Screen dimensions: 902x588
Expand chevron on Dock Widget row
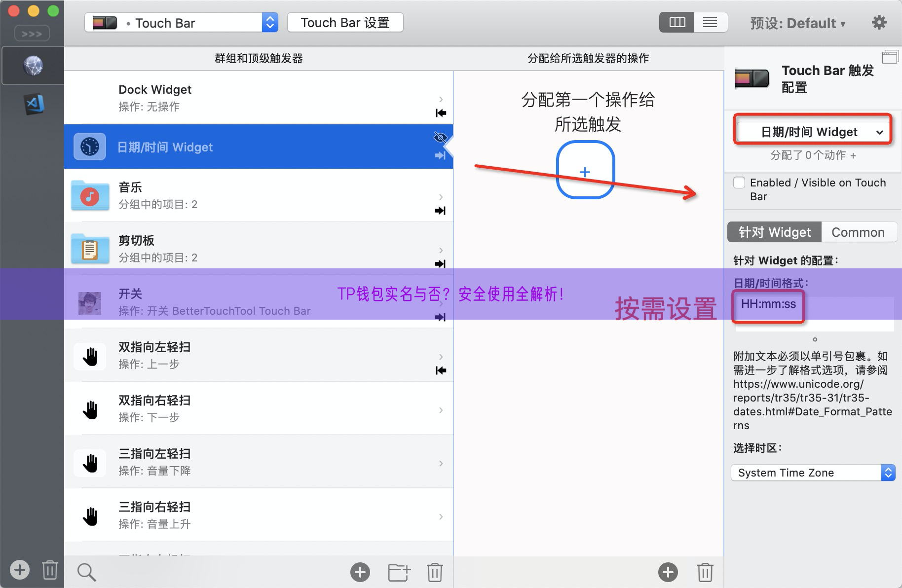(x=441, y=99)
